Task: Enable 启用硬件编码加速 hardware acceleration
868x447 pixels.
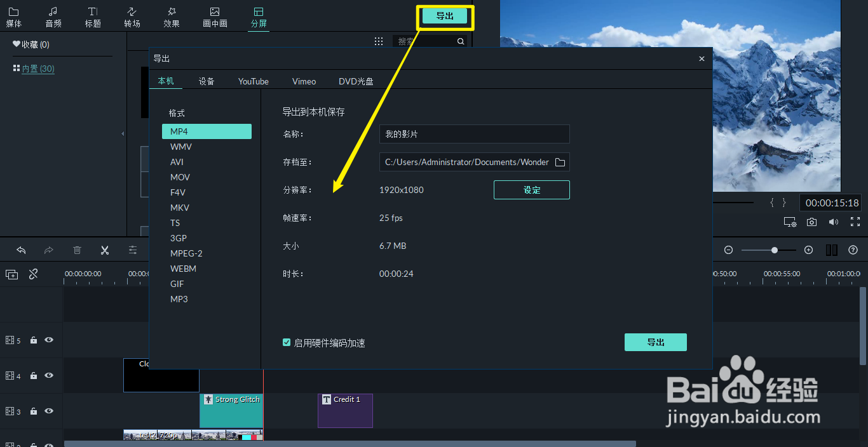Action: coord(287,342)
